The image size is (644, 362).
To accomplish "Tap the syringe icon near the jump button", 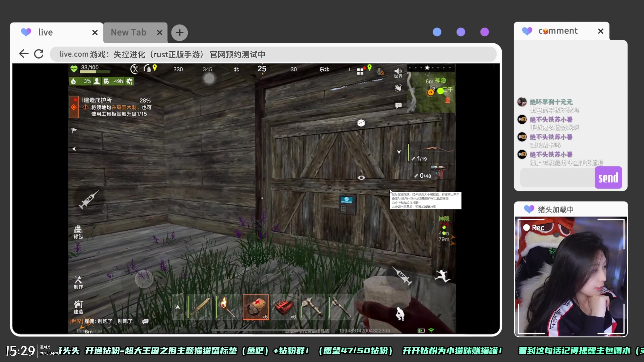I will (402, 276).
